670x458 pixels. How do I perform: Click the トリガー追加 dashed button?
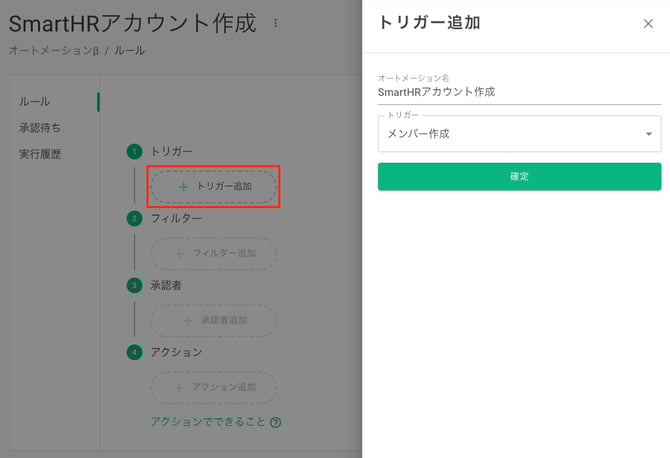click(x=213, y=187)
